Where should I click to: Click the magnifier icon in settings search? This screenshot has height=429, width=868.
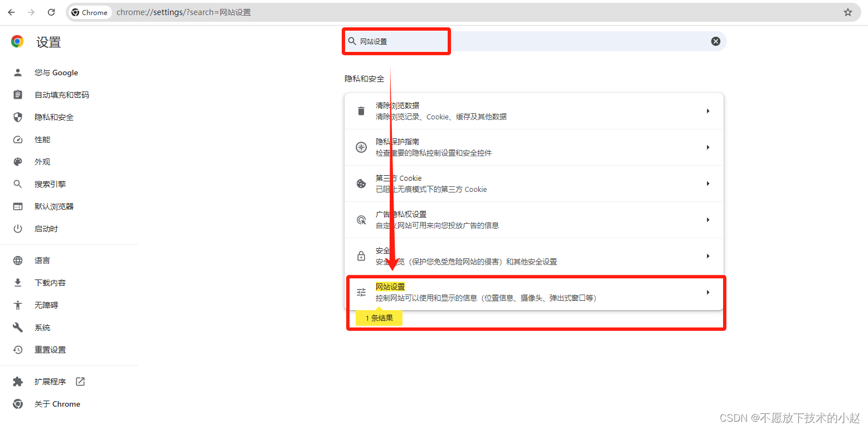coord(352,41)
